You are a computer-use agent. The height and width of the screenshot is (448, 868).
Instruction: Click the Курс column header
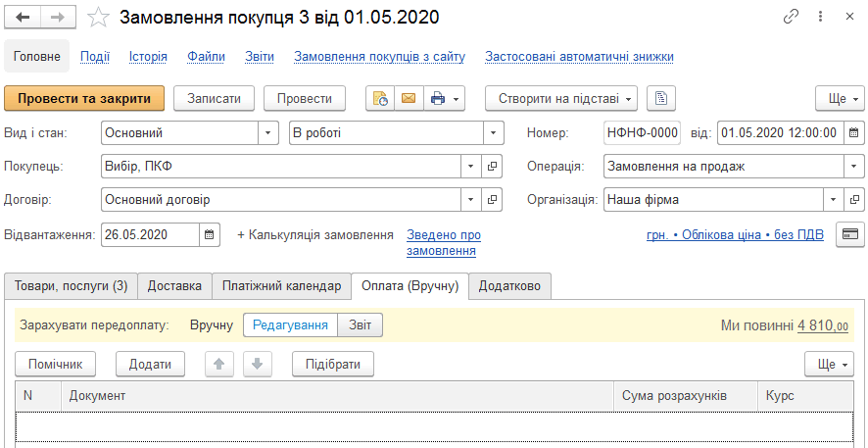[805, 395]
